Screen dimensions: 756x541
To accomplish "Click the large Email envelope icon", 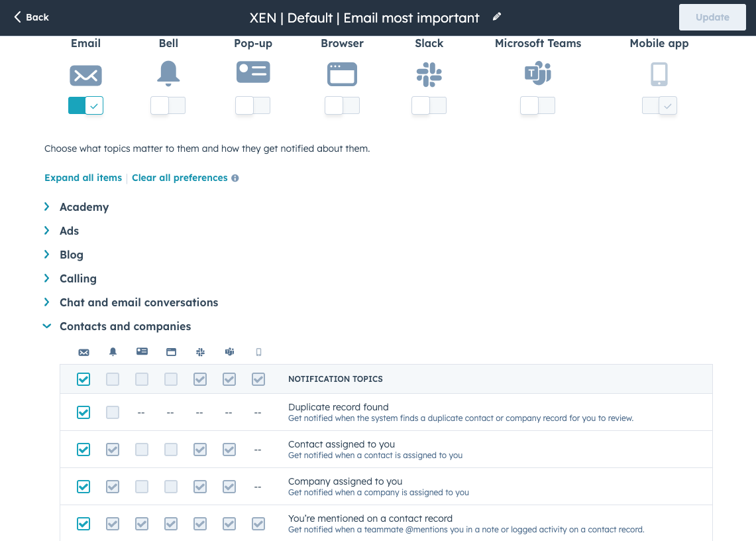I will click(x=85, y=75).
